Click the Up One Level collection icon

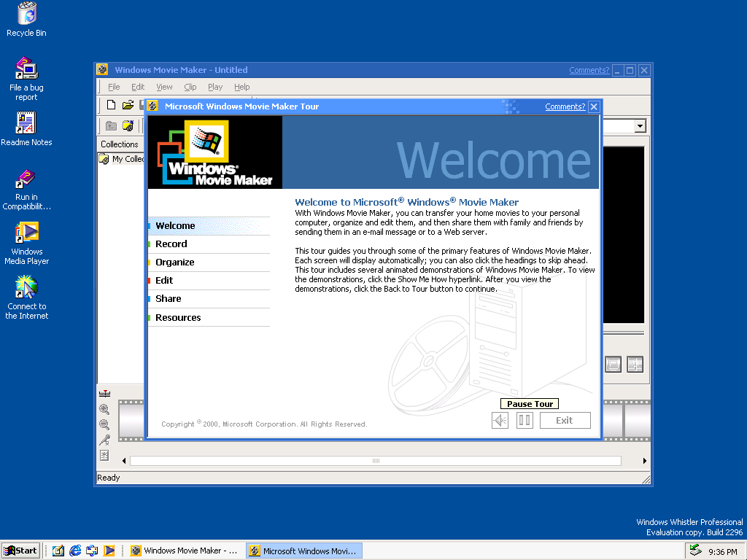click(111, 125)
